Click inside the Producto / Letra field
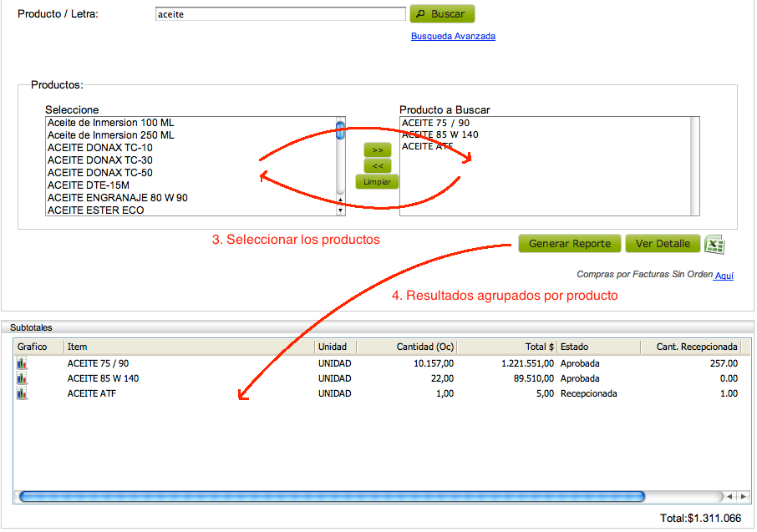757x532 pixels. [280, 13]
